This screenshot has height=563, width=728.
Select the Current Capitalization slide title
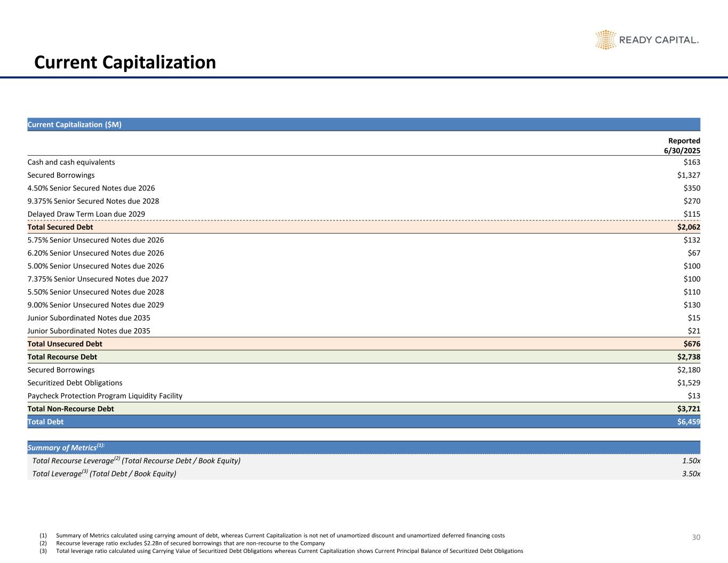tap(125, 62)
